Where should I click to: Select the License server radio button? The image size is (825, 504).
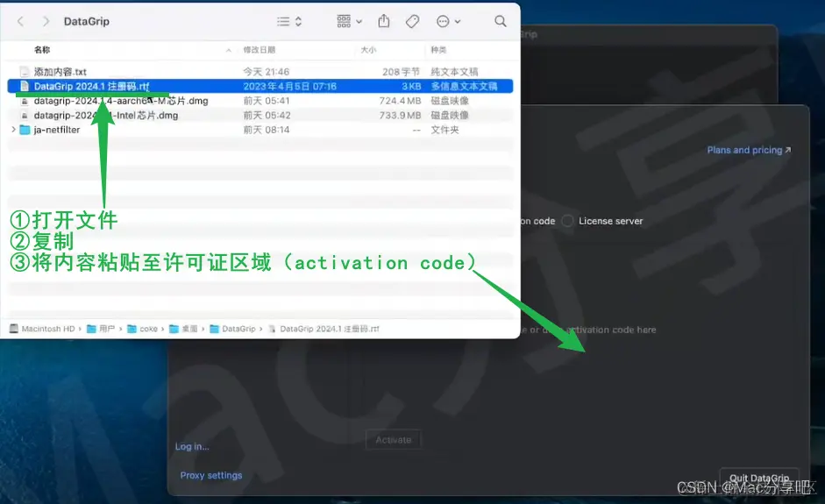[x=567, y=221]
